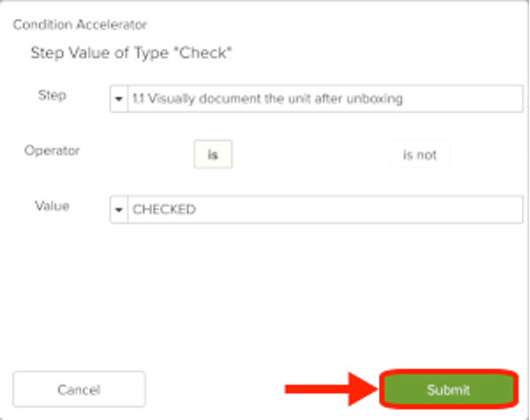Click the '1.1' step number in the Step field
Screen dimensions: 530x420
pyautogui.click(x=139, y=99)
